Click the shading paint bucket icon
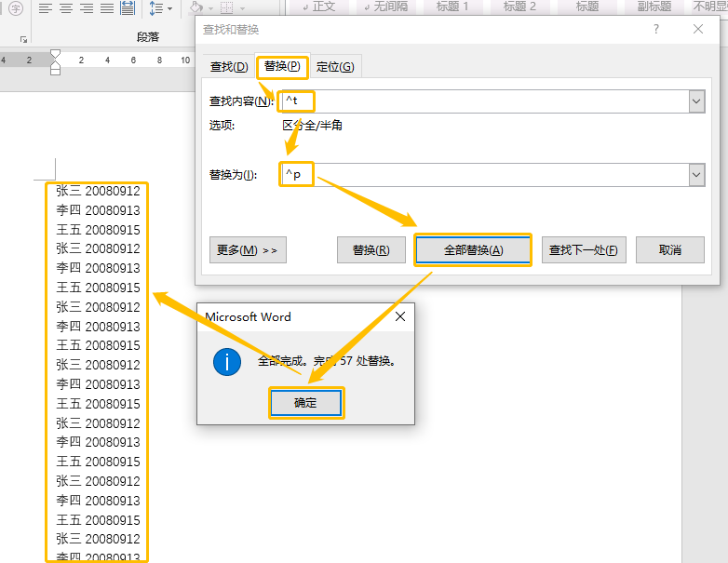728x563 pixels. (x=196, y=7)
